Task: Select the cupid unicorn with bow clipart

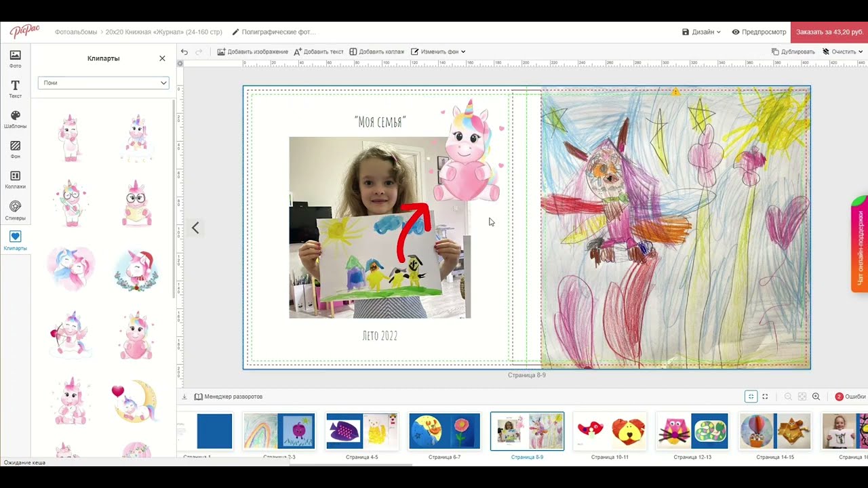Action: click(71, 335)
